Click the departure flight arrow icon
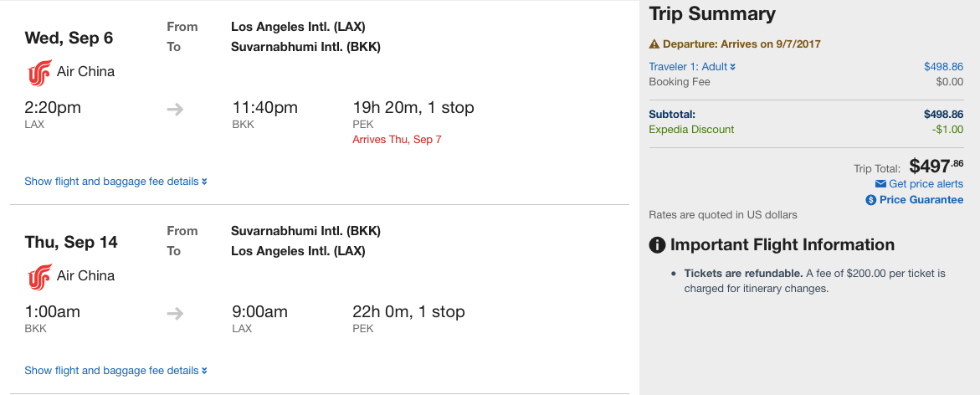The image size is (980, 395). (175, 109)
